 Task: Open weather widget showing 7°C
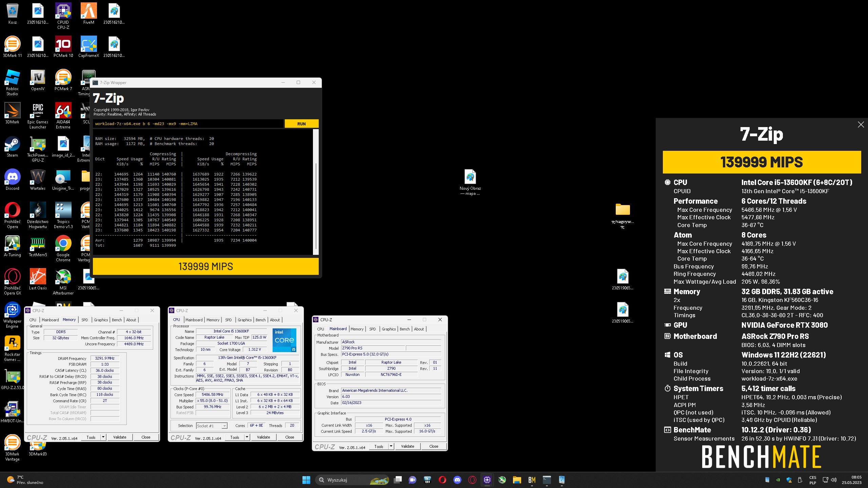tap(25, 480)
